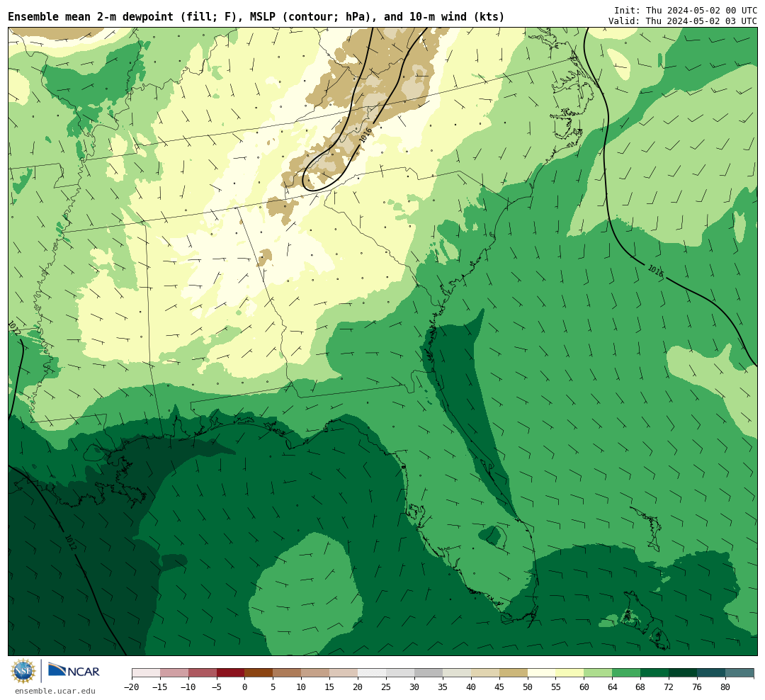The width and height of the screenshot is (765, 700).
Task: Click colorbar swatch between 30 and 35
Action: [x=429, y=673]
